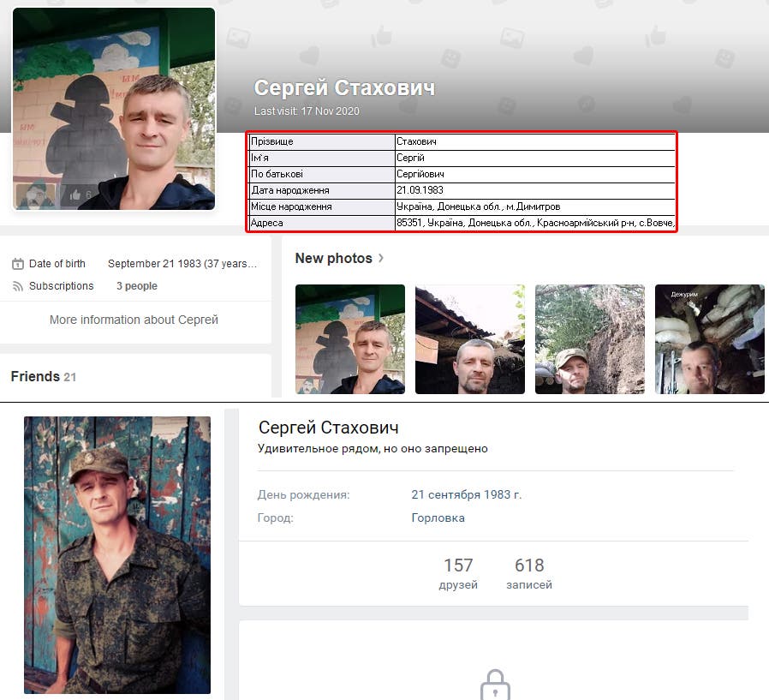The image size is (769, 700).
Task: Expand the New photos section chevron
Action: click(381, 258)
